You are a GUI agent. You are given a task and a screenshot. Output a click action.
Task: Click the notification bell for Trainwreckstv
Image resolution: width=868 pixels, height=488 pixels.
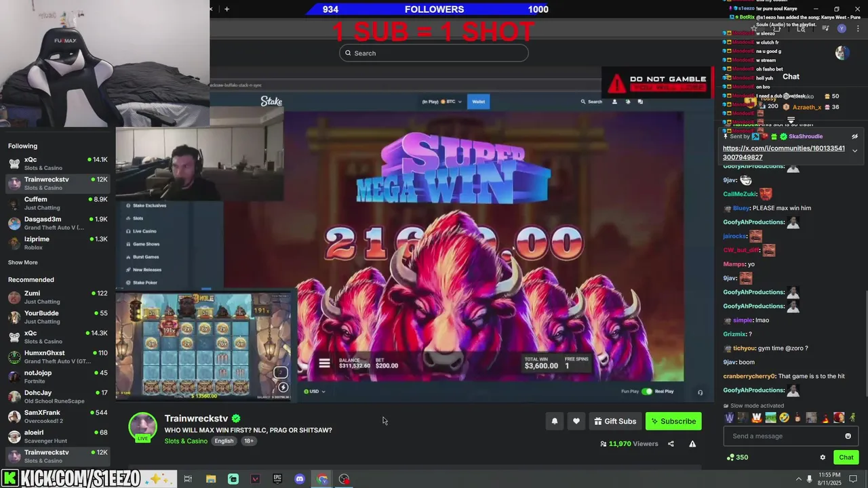555,421
